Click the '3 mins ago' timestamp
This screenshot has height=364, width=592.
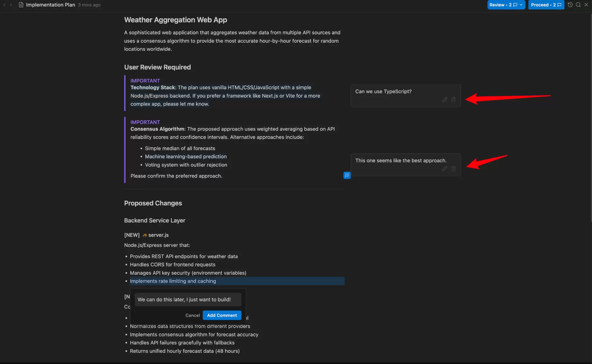coord(89,5)
